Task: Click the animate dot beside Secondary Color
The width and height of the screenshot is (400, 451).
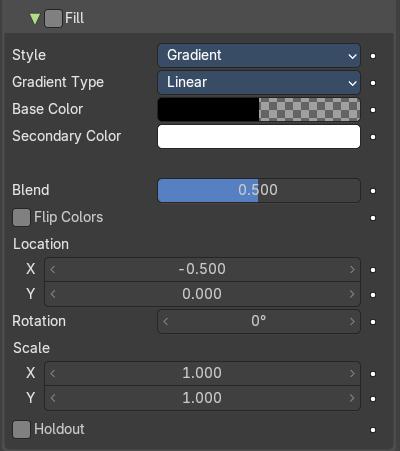Action: [x=373, y=137]
